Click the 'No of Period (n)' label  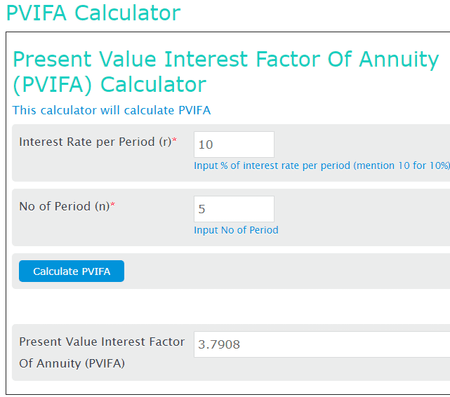coord(64,206)
